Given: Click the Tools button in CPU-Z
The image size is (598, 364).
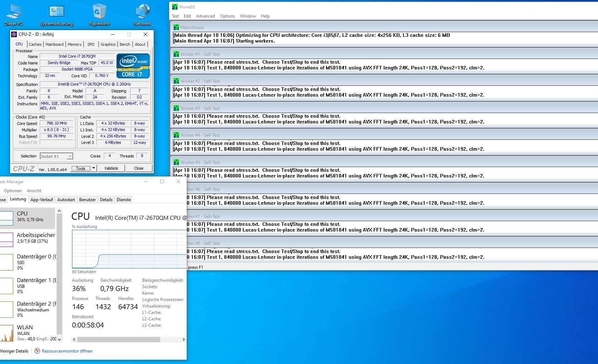Looking at the screenshot, I should tap(81, 168).
